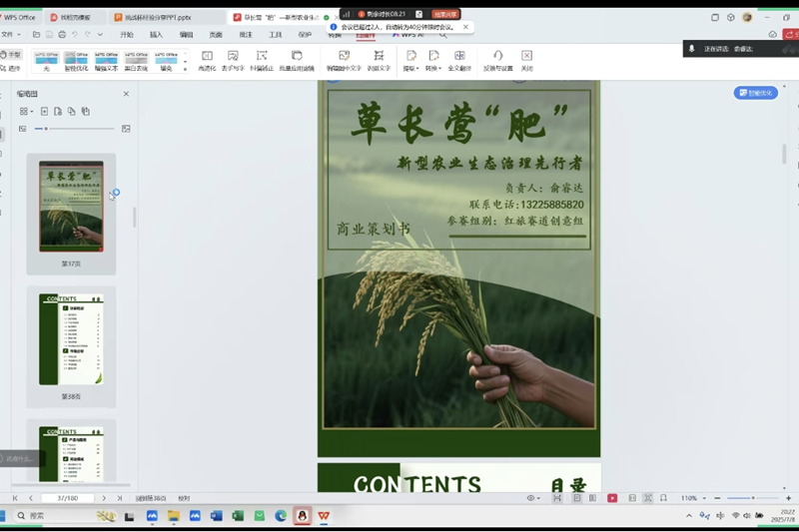This screenshot has height=532, width=799.
Task: Click the 高清化 enhance icon
Action: point(207,60)
